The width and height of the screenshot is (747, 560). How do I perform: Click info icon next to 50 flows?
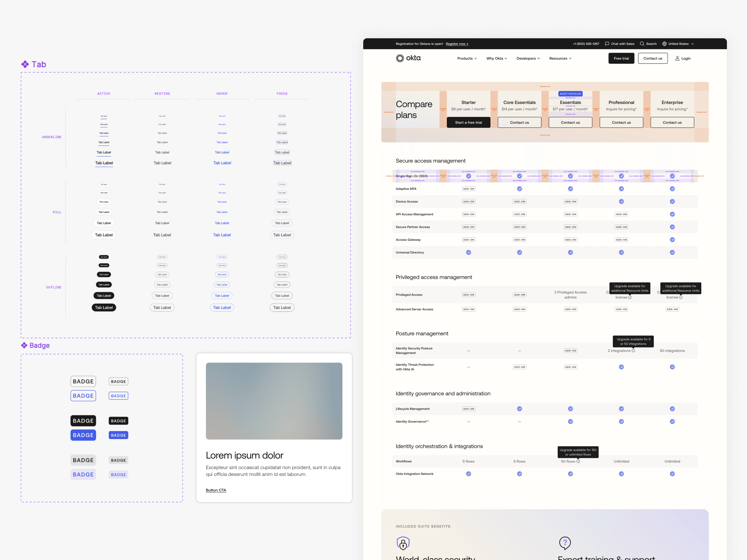578,461
